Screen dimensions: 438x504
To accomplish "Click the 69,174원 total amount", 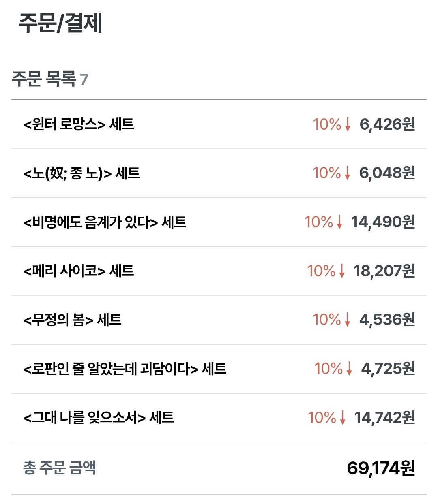I will 381,468.
